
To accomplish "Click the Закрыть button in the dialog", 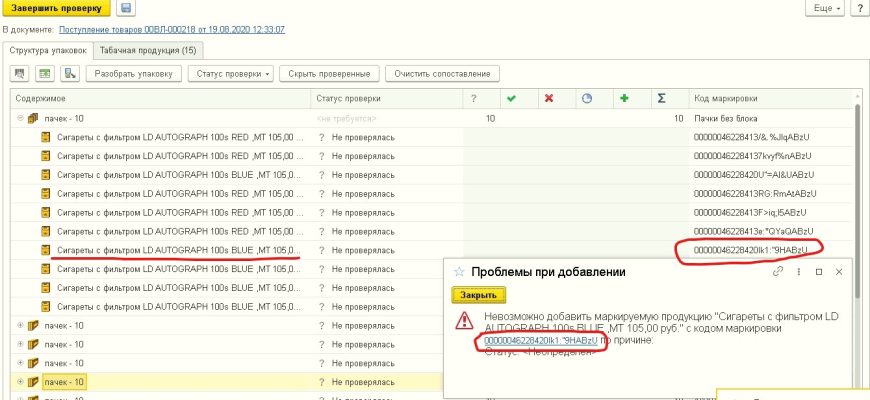I will (x=480, y=295).
